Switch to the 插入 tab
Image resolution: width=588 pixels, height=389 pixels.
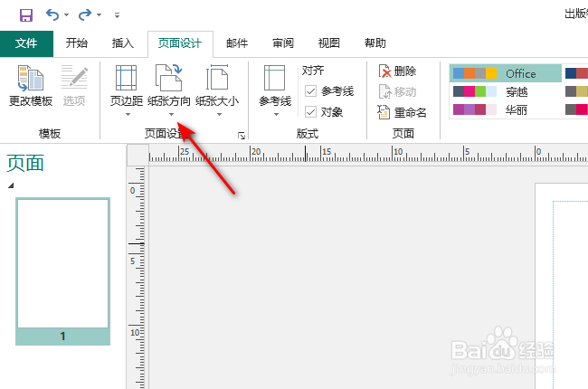[x=123, y=43]
